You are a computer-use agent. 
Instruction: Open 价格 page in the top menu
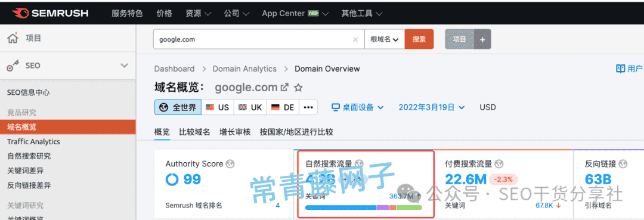click(165, 14)
